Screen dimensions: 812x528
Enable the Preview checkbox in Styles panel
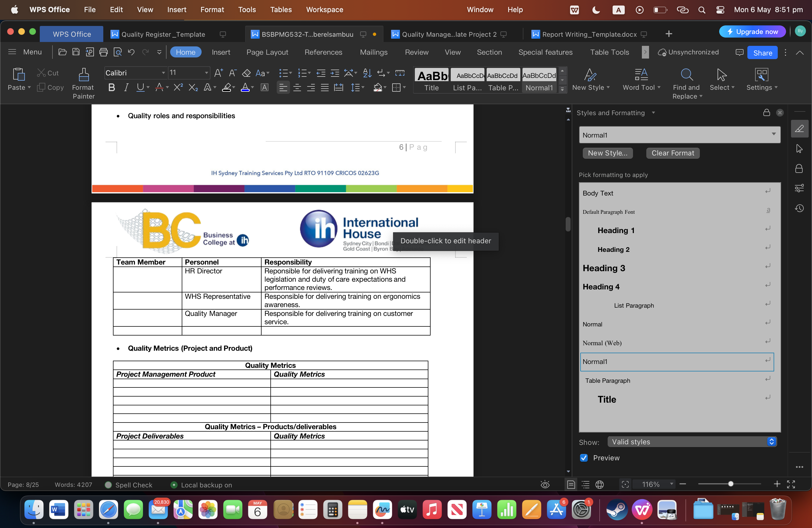click(x=584, y=458)
